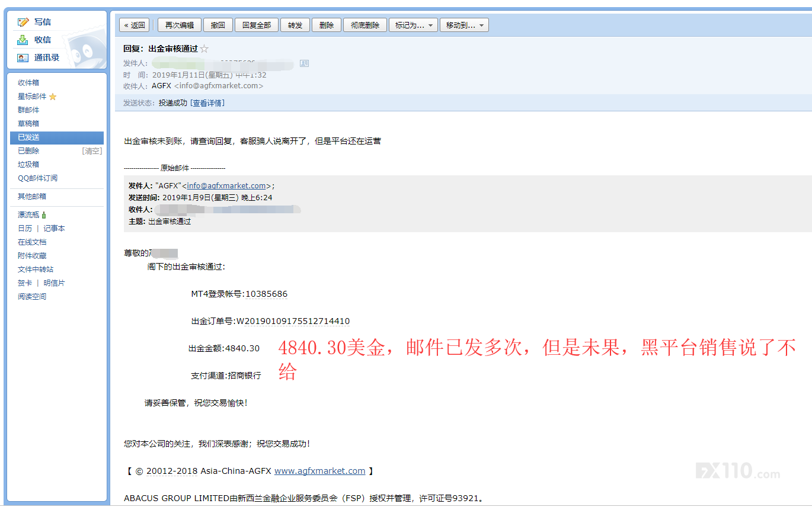
Task: Open the 记事本 notes link
Action: click(54, 229)
